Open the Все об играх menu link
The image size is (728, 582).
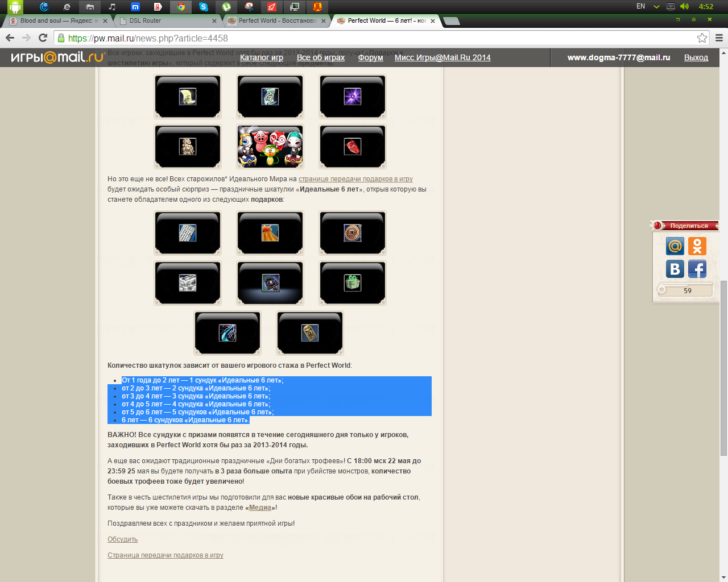coord(321,57)
